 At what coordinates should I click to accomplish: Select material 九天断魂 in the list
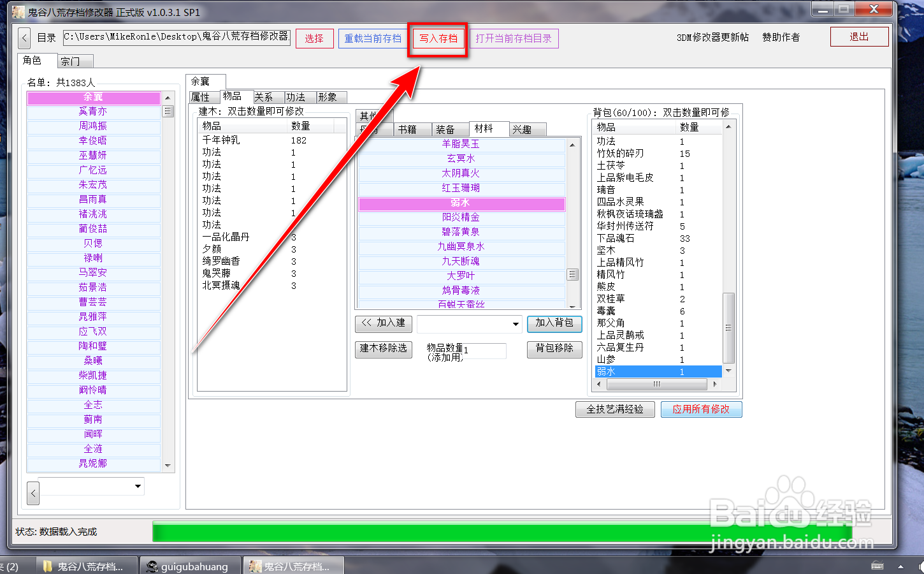(x=461, y=261)
